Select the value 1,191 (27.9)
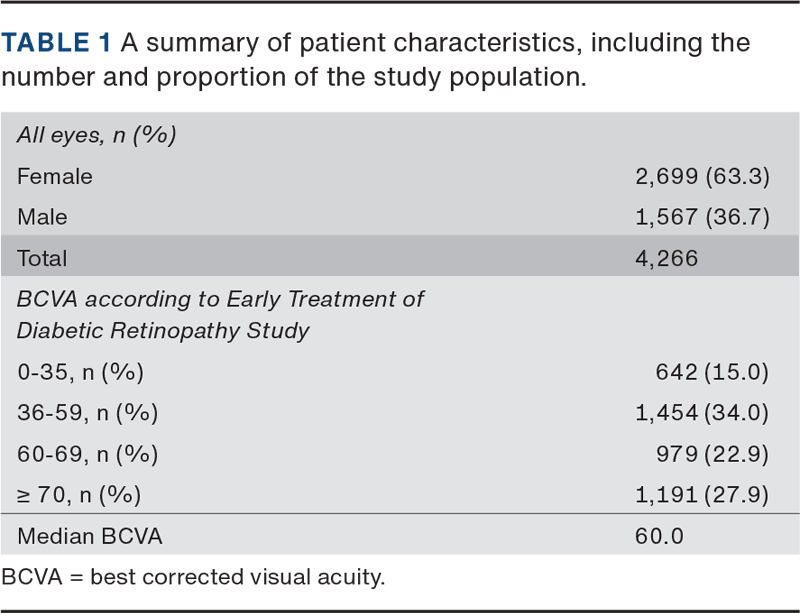 point(701,495)
